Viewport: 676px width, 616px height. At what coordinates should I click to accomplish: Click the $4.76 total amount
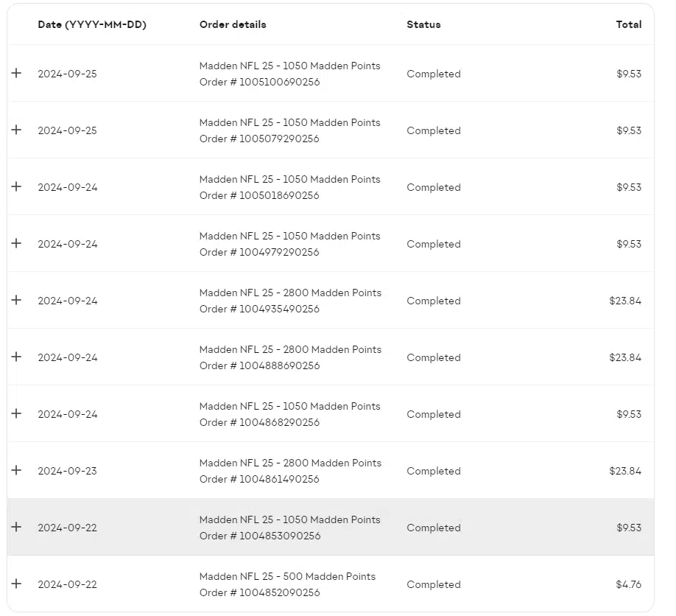pyautogui.click(x=629, y=584)
